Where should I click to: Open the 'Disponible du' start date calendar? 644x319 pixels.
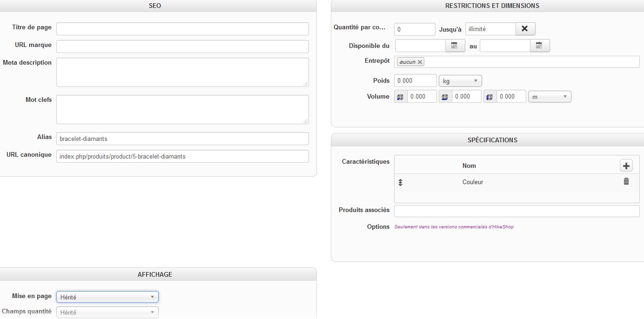[455, 46]
